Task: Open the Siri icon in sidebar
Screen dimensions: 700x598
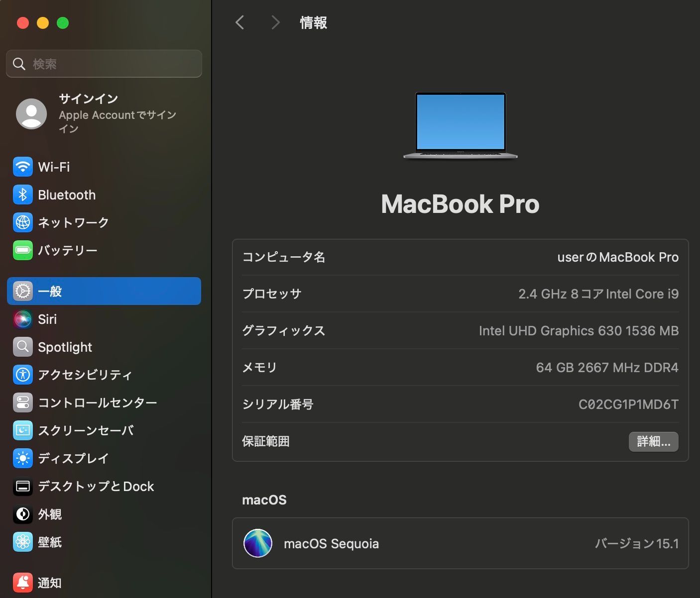Action: click(23, 319)
